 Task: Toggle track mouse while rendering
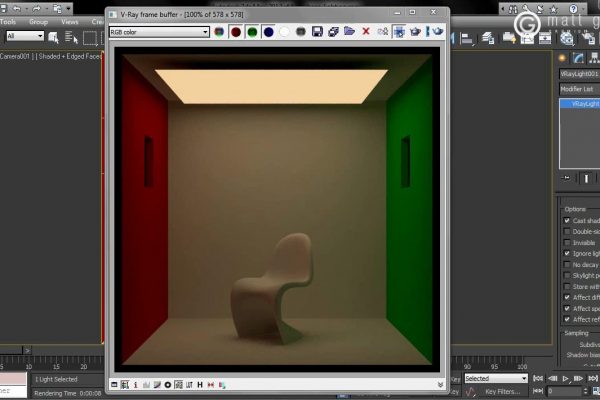[399, 32]
